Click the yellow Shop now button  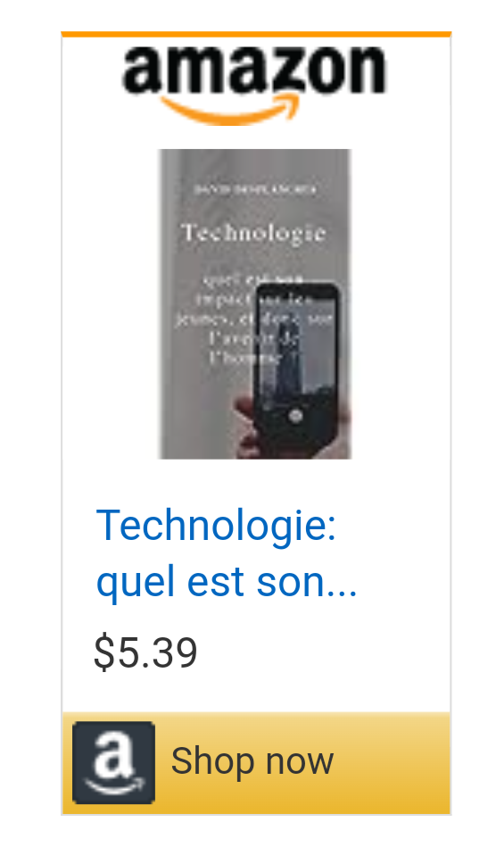point(256,763)
